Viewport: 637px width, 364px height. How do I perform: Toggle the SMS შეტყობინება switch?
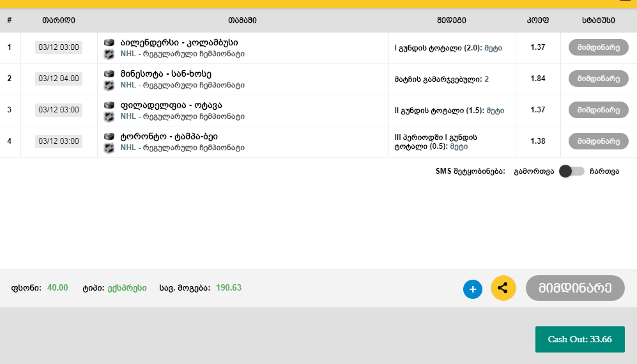tap(572, 171)
